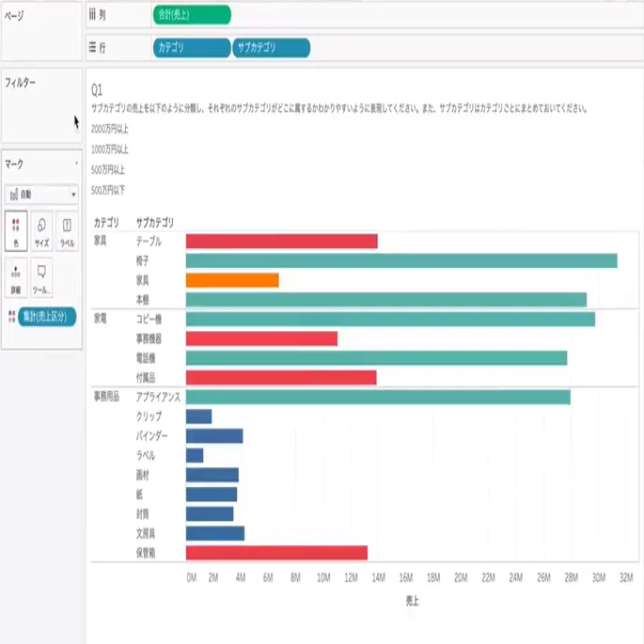Select the 合計(売上) pill on columns shelf
This screenshot has height=644, width=644.
pyautogui.click(x=192, y=15)
